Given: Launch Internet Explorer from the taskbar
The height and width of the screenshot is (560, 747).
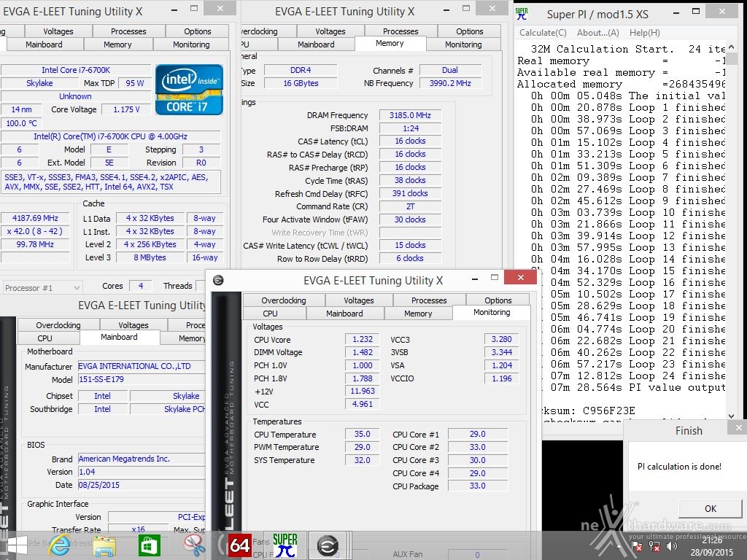Looking at the screenshot, I should pyautogui.click(x=59, y=545).
